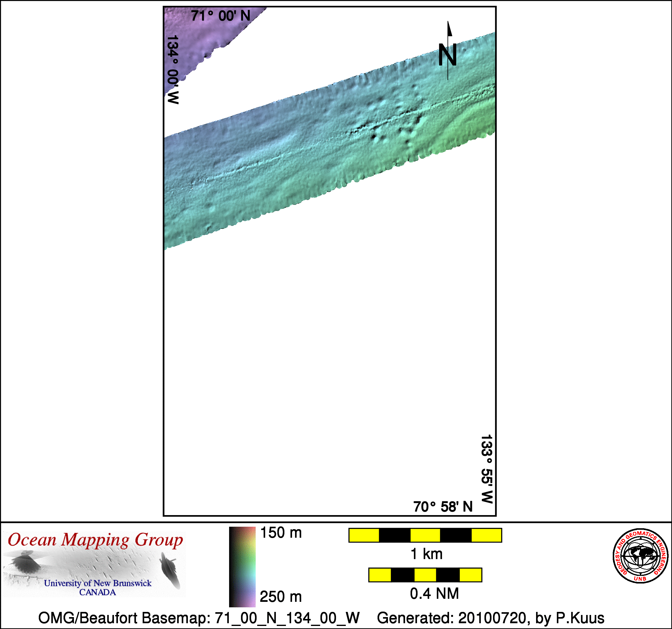Click the Ocean Mapping Group logo title
Image resolution: width=672 pixels, height=629 pixels.
pyautogui.click(x=95, y=540)
